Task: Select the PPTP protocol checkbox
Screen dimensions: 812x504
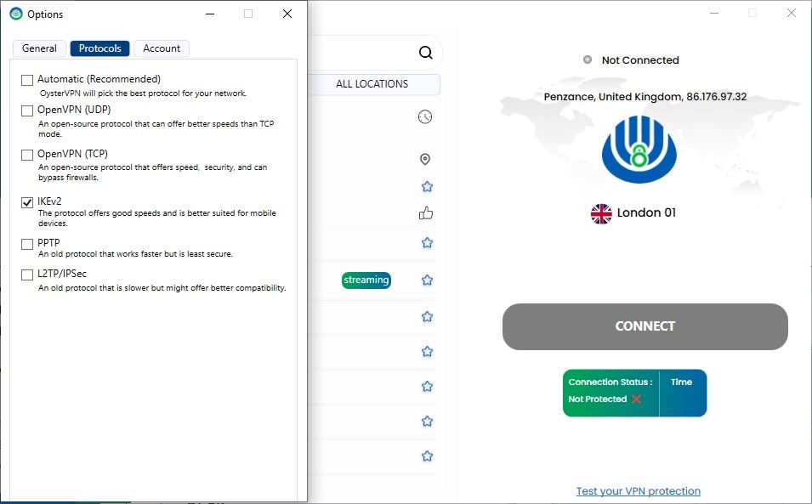Action: [27, 244]
